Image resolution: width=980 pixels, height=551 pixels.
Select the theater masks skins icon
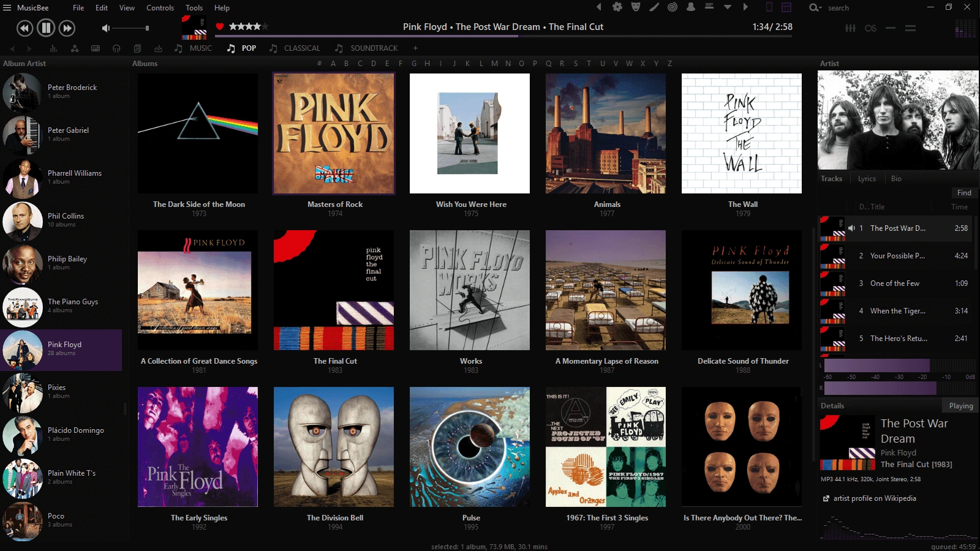[x=636, y=7]
